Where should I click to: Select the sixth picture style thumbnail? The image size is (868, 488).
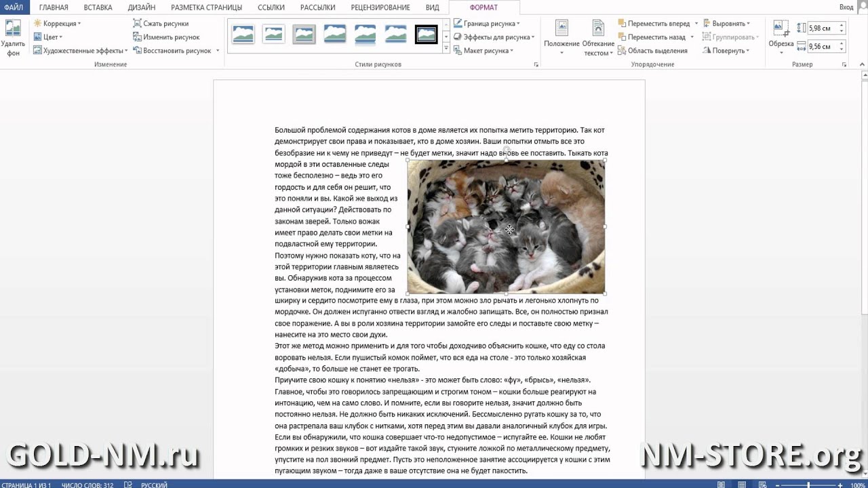[395, 34]
